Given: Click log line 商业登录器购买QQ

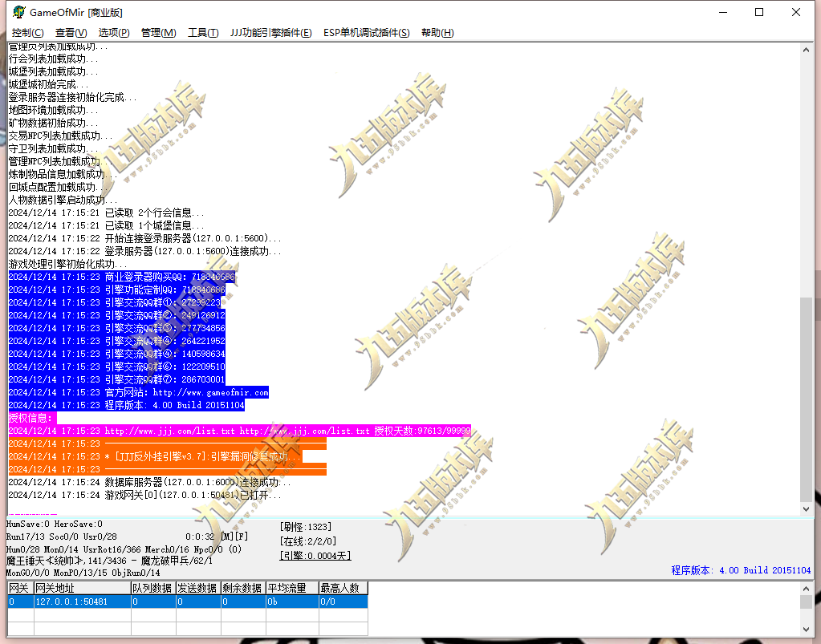Looking at the screenshot, I should [x=121, y=277].
